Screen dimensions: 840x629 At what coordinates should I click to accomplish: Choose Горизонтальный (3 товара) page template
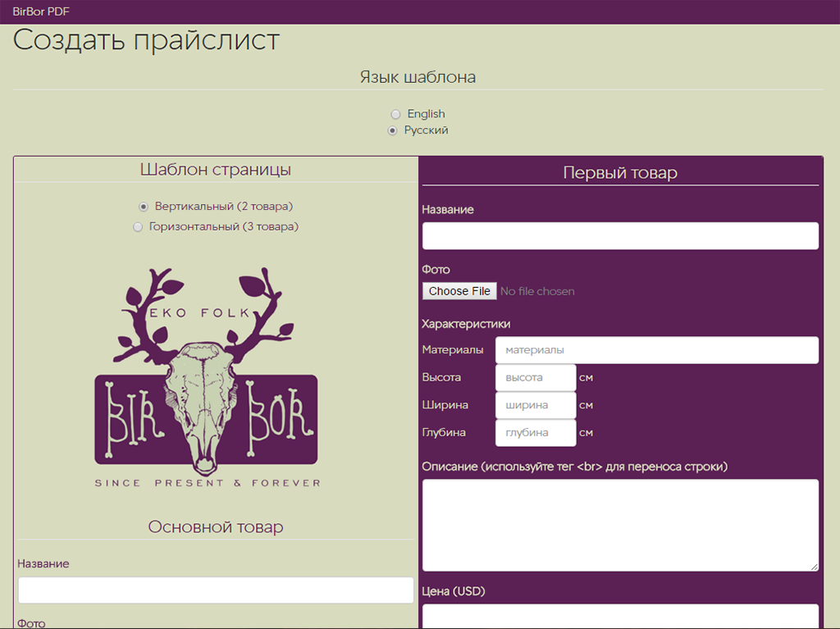(138, 227)
